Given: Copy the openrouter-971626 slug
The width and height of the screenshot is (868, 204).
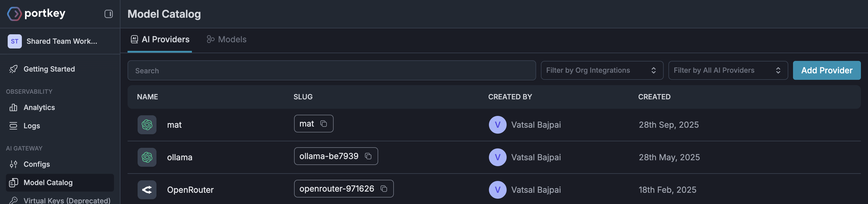Looking at the screenshot, I should pos(384,189).
